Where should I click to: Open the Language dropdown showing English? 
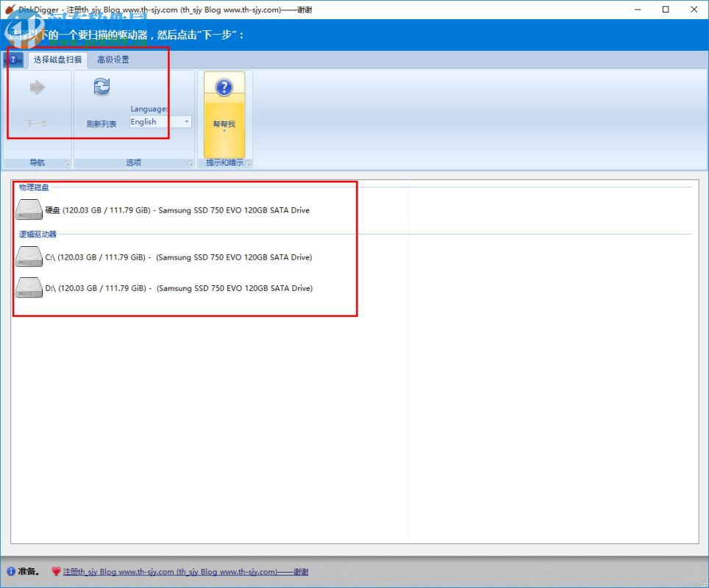[160, 121]
